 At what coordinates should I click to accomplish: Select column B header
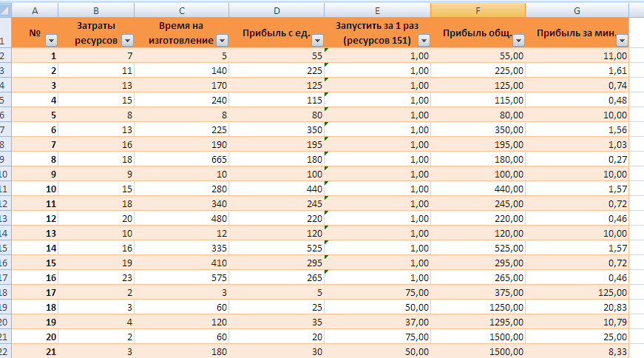[x=96, y=10]
